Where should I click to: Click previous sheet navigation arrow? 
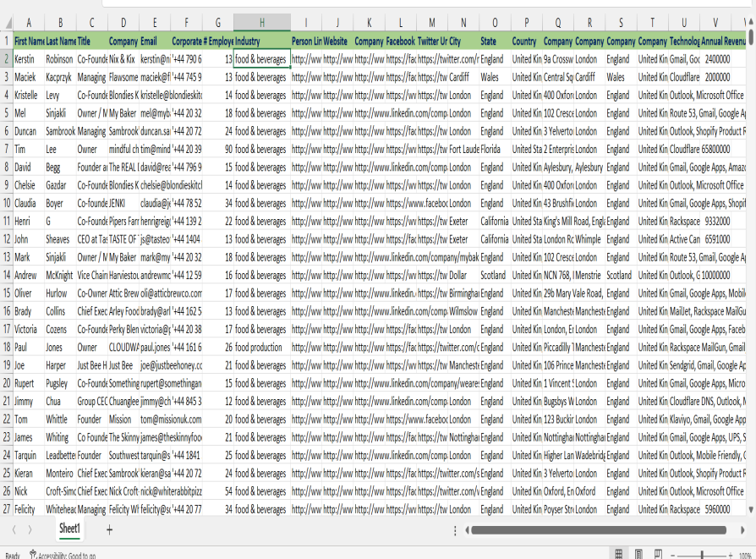click(x=12, y=529)
